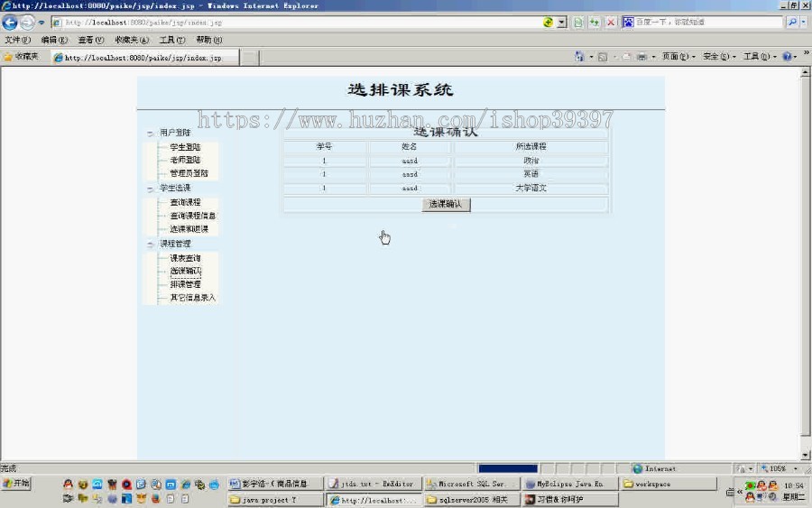The width and height of the screenshot is (812, 508).
Task: Open the 编辑(E) menu
Action: (x=54, y=40)
